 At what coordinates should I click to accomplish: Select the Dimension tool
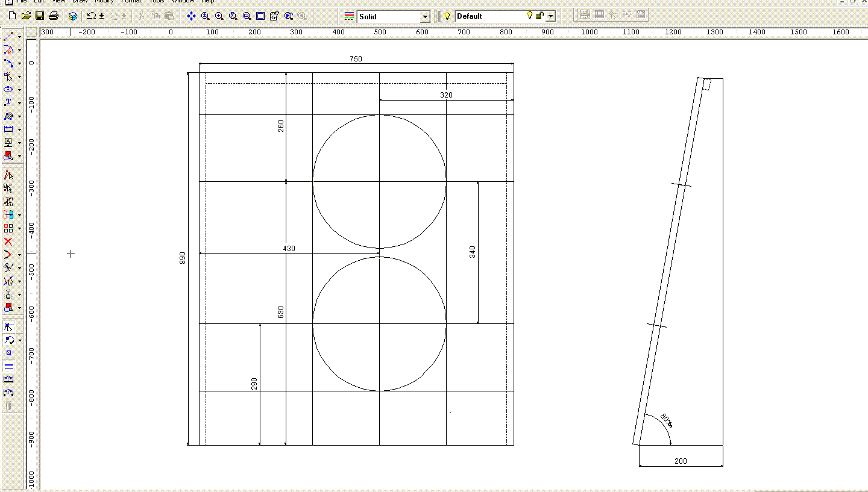tap(8, 129)
